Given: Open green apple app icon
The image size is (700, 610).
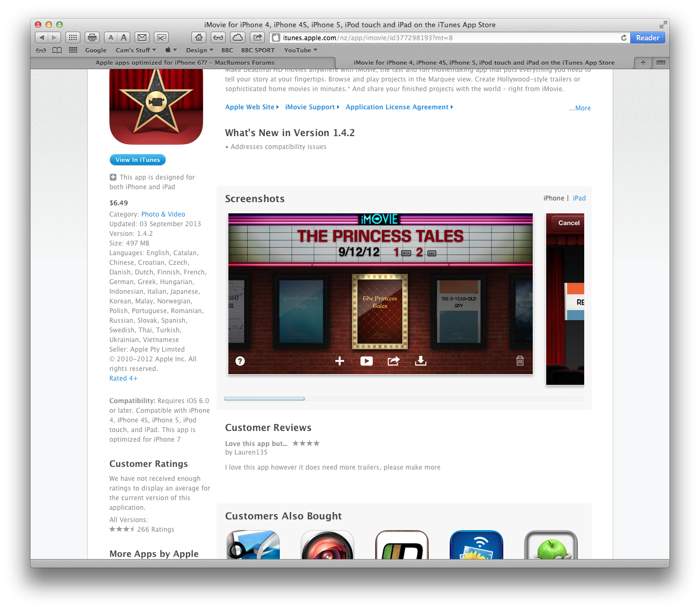Looking at the screenshot, I should click(x=551, y=545).
